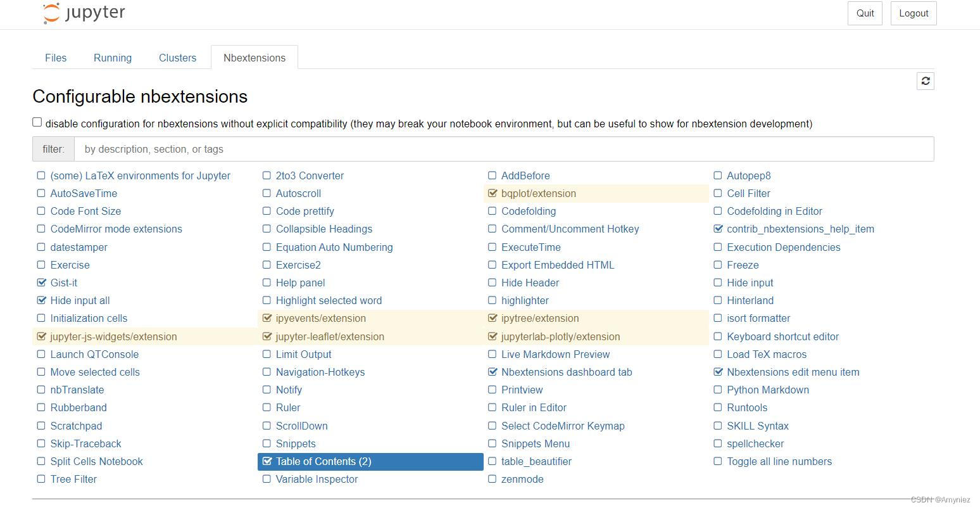Uncheck the jupyter-leaflet/extension checkbox
980x510 pixels.
click(267, 336)
